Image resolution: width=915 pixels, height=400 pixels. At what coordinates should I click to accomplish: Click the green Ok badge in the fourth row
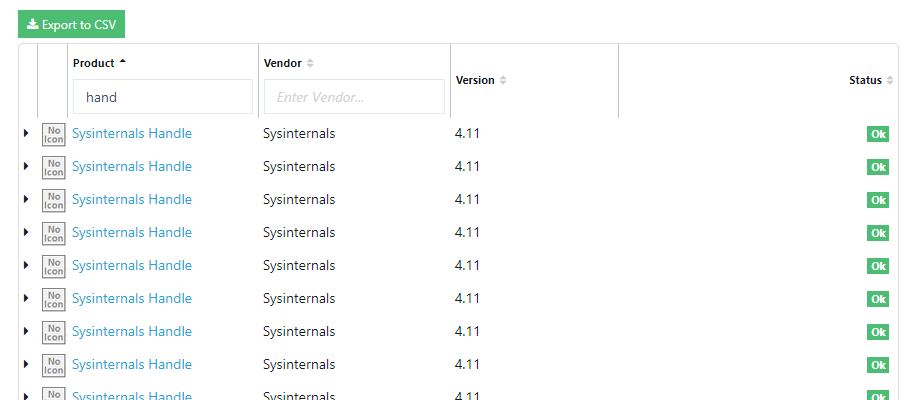pos(878,233)
